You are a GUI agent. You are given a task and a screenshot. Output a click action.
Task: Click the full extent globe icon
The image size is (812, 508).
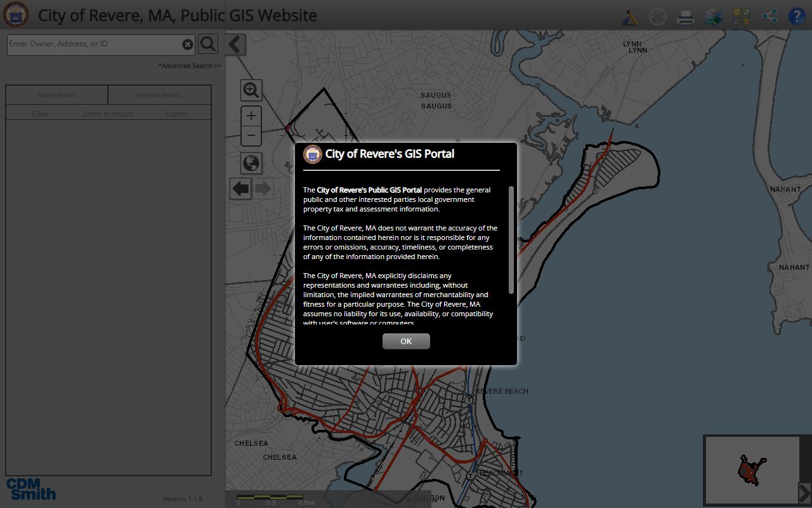coord(252,163)
